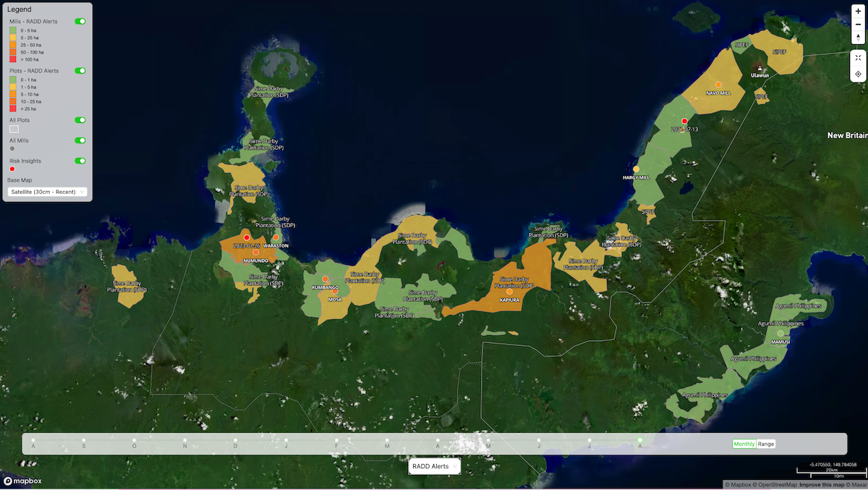Screen dimensions: 868x490
Task: Switch timeline to Range mode
Action: [765, 444]
